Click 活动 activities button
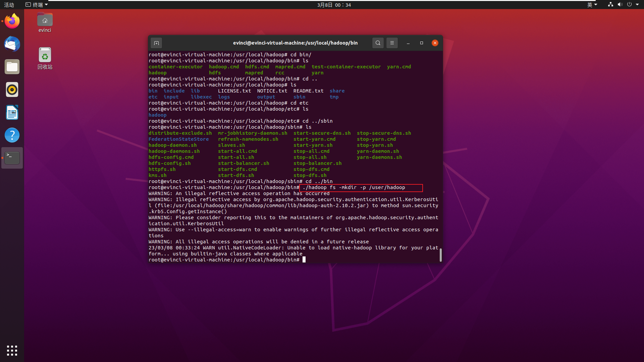This screenshot has width=644, height=362. (x=9, y=5)
